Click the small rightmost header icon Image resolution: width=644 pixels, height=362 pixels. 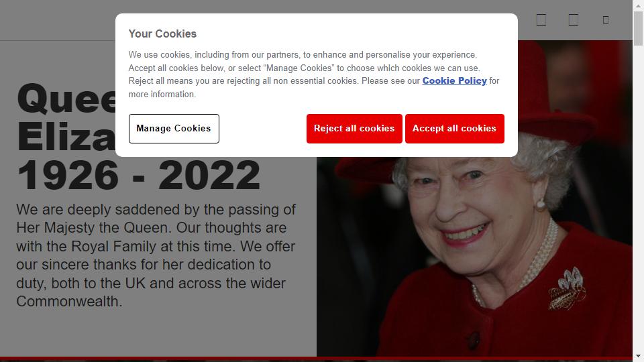(605, 19)
